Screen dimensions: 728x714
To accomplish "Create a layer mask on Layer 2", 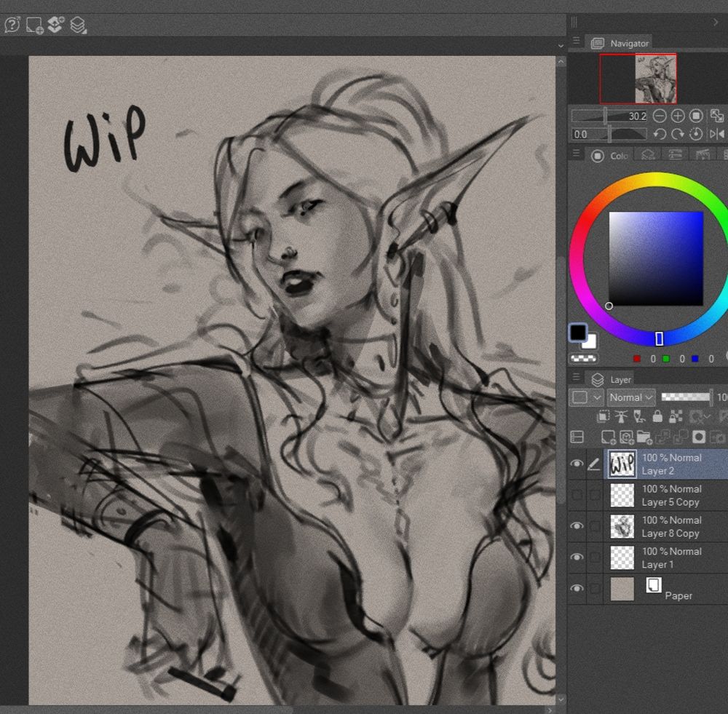I will pos(699,437).
